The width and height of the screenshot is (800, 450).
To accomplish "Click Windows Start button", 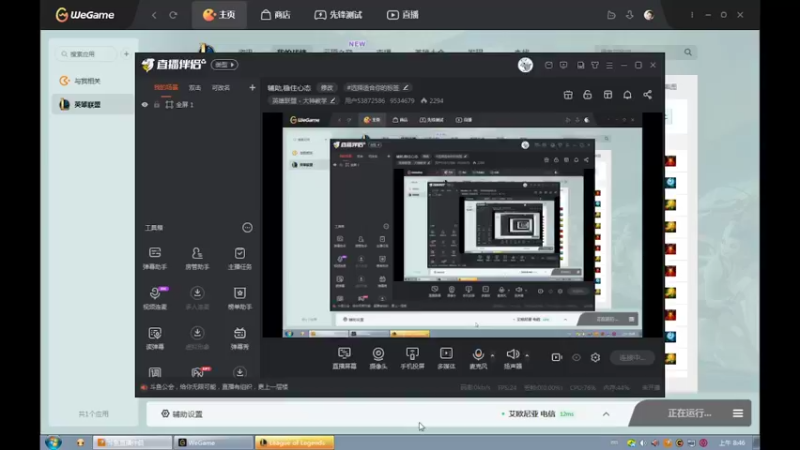I will pyautogui.click(x=53, y=442).
